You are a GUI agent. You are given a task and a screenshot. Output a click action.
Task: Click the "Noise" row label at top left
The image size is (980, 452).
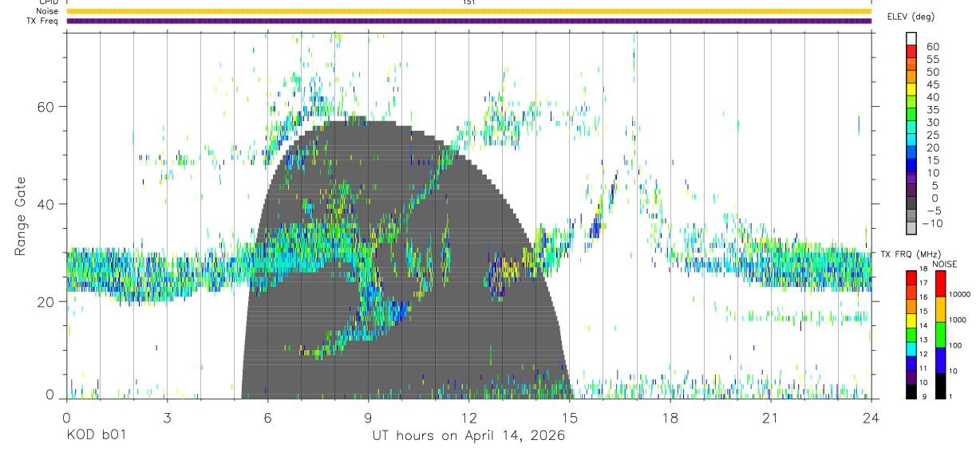[48, 11]
